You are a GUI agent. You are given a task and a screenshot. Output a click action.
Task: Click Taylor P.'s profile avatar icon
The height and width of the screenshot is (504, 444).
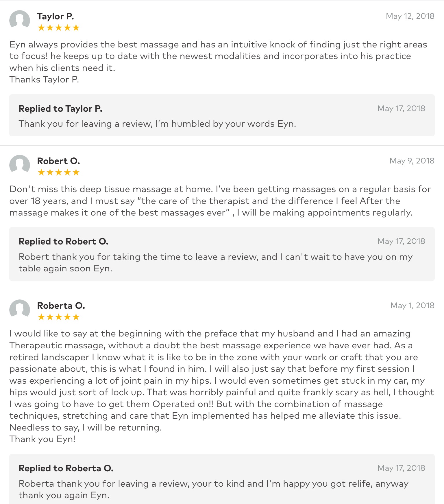pos(20,20)
